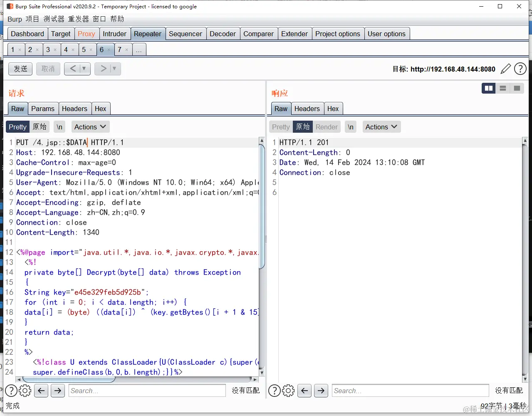Click the edit target pencil icon

click(505, 69)
